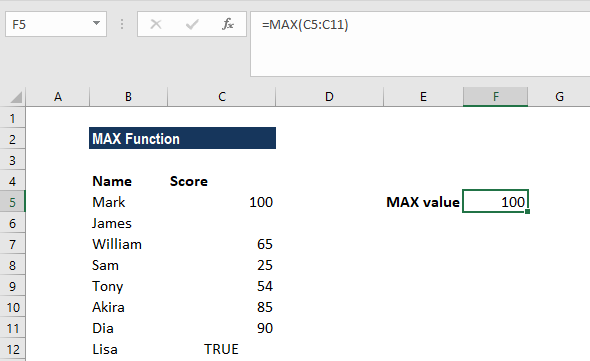Select Dia's score cell 90
This screenshot has height=361, width=590.
[x=222, y=328]
